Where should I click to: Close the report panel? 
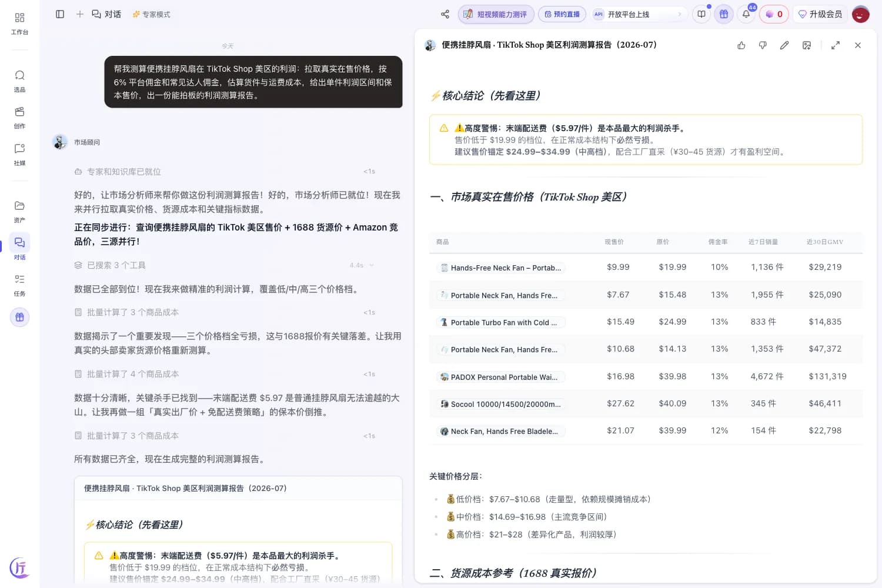click(858, 45)
